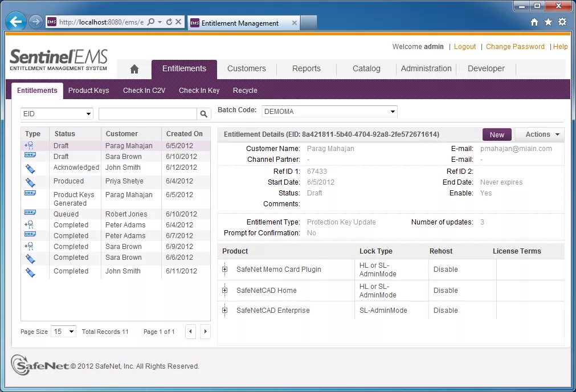576x392 pixels.
Task: Refresh the page using address bar reload icon
Action: click(169, 22)
